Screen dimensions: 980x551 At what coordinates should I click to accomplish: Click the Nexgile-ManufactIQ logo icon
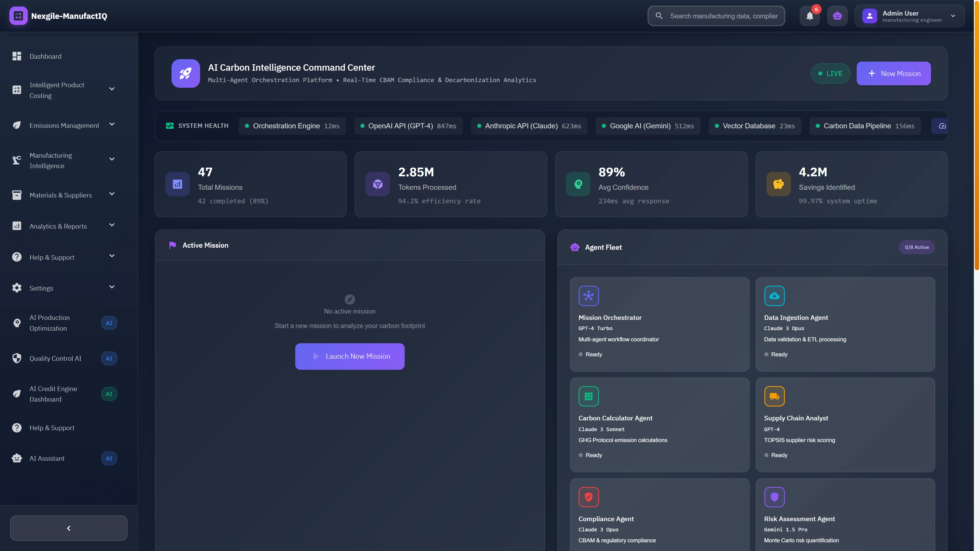(18, 16)
